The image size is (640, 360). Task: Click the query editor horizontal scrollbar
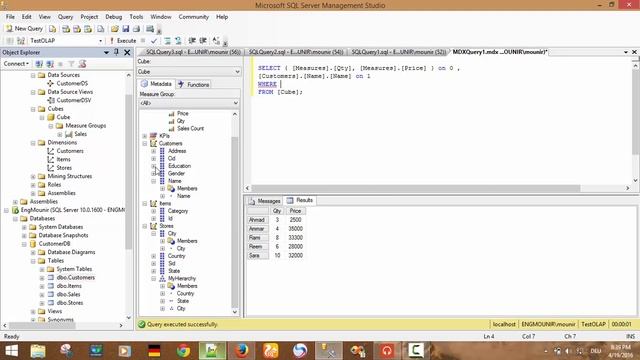tap(416, 188)
